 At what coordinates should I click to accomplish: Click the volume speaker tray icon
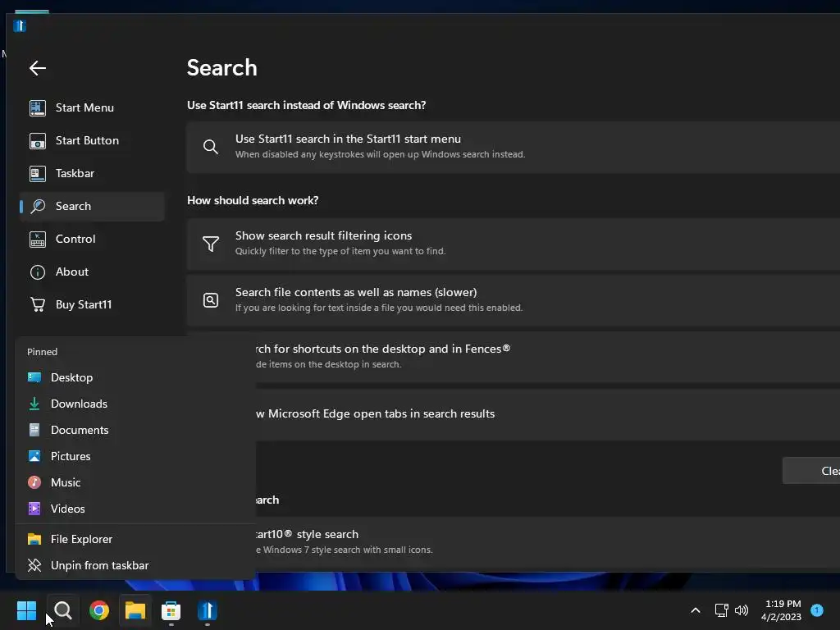tap(742, 610)
